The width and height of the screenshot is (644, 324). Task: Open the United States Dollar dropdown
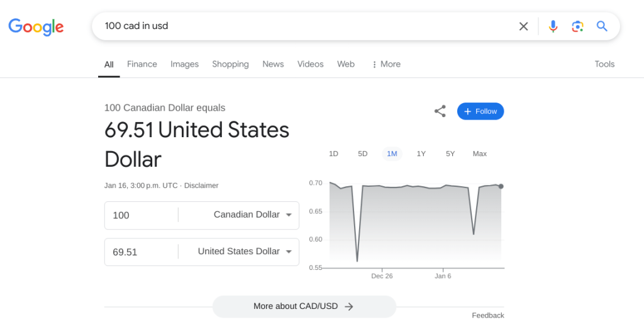coord(245,252)
